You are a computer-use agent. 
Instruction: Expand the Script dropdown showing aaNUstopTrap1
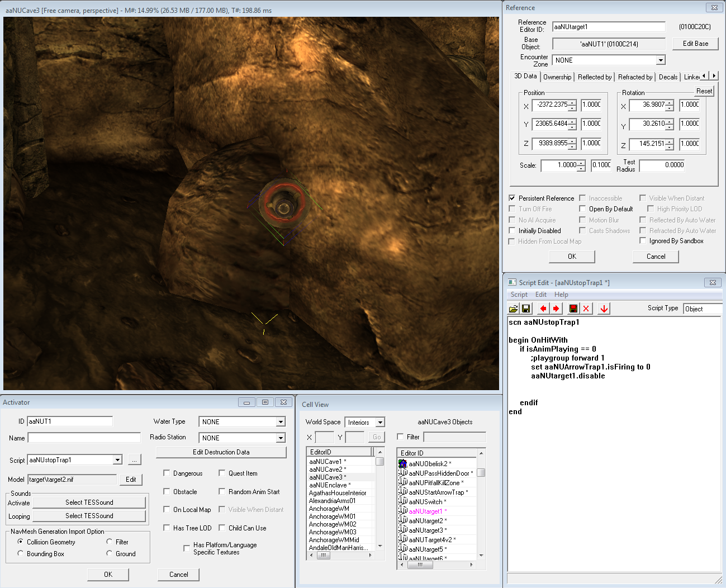click(117, 460)
